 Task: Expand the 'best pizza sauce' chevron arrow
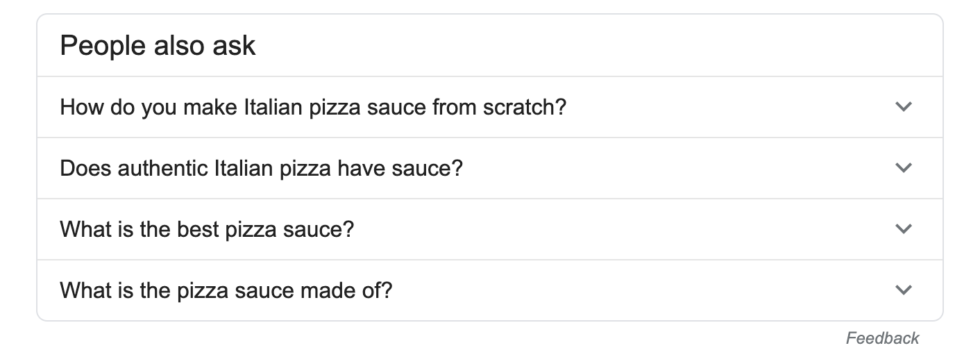pyautogui.click(x=903, y=229)
